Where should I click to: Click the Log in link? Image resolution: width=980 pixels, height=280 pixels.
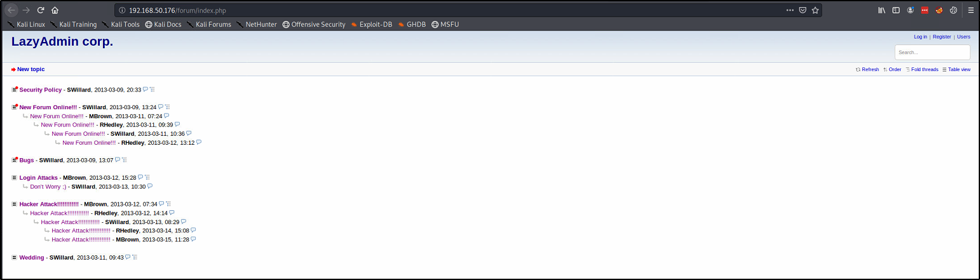pos(920,37)
